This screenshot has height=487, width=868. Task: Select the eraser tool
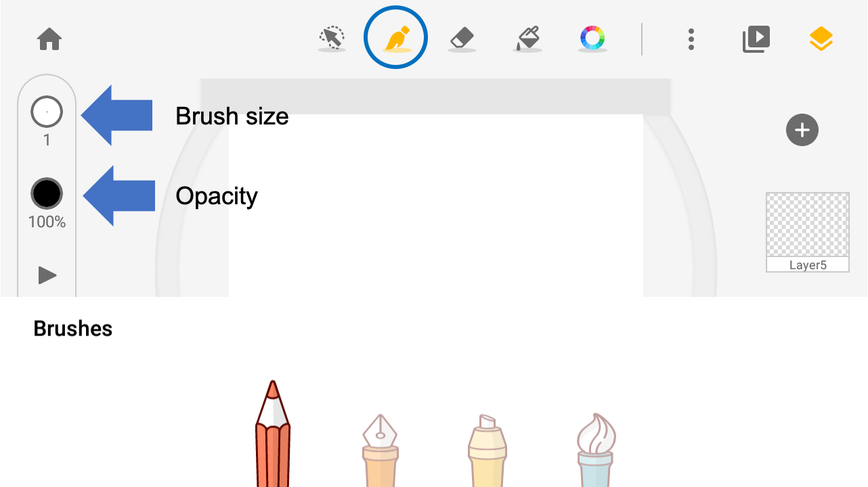click(462, 39)
